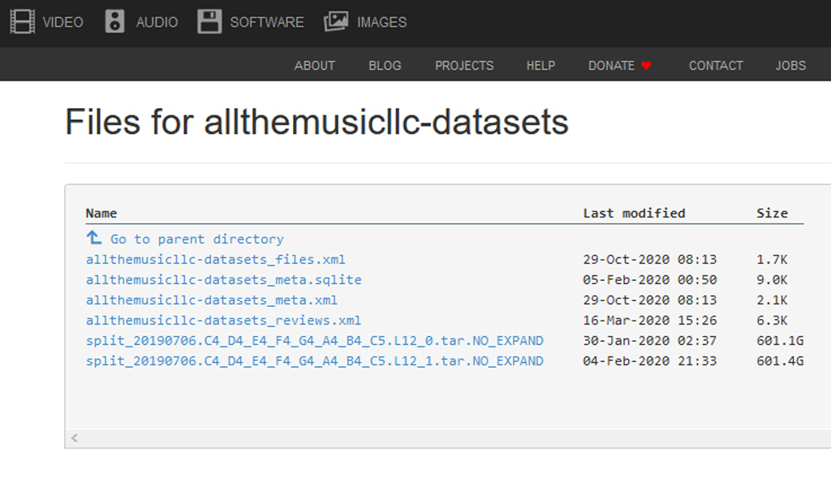This screenshot has height=504, width=831.
Task: Open the Jobs page
Action: point(790,66)
